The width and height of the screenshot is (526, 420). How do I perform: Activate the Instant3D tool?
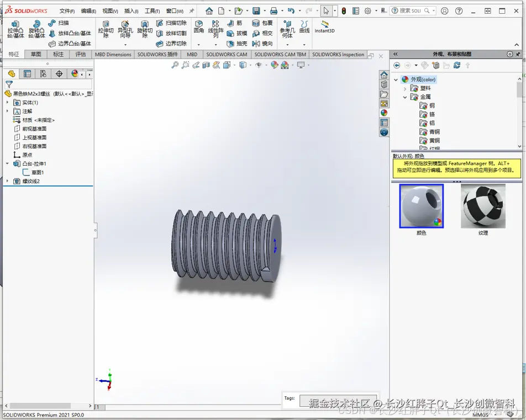pyautogui.click(x=324, y=26)
